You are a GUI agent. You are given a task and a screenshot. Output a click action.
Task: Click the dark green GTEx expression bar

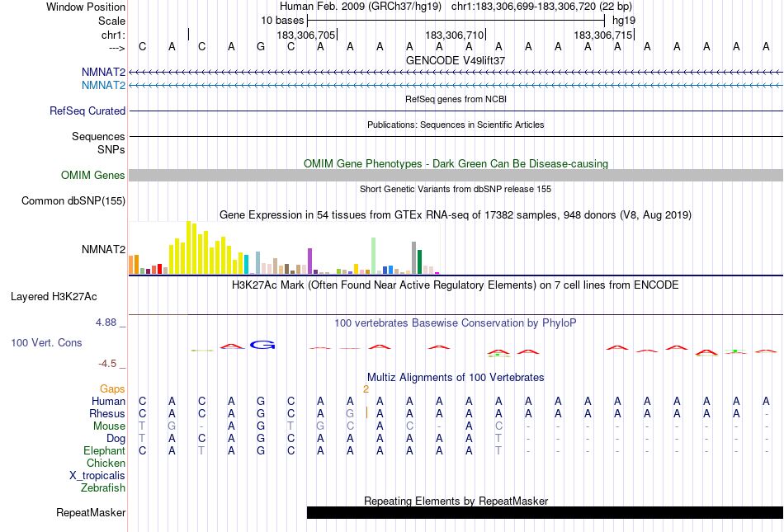tap(419, 261)
